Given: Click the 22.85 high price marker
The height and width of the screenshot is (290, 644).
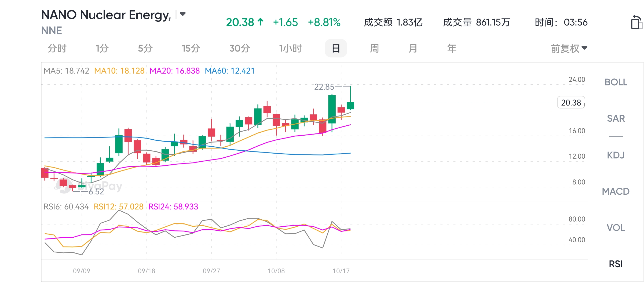Looking at the screenshot, I should [x=324, y=87].
